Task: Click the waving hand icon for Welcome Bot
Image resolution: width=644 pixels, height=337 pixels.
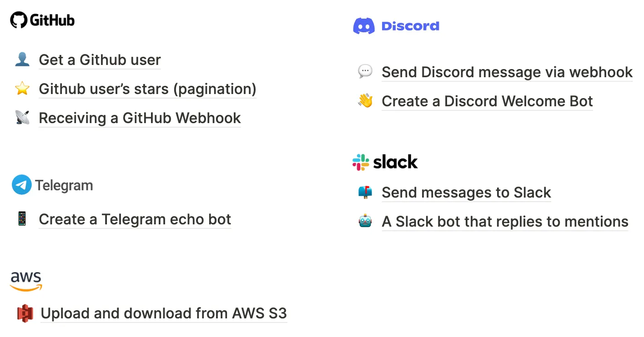Action: click(x=365, y=101)
